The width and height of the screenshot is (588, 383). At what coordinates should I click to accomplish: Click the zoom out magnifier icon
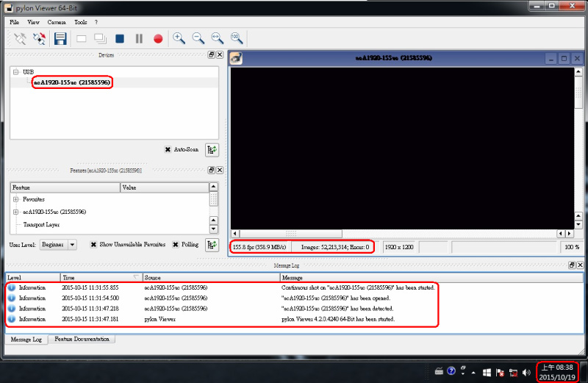coord(198,38)
